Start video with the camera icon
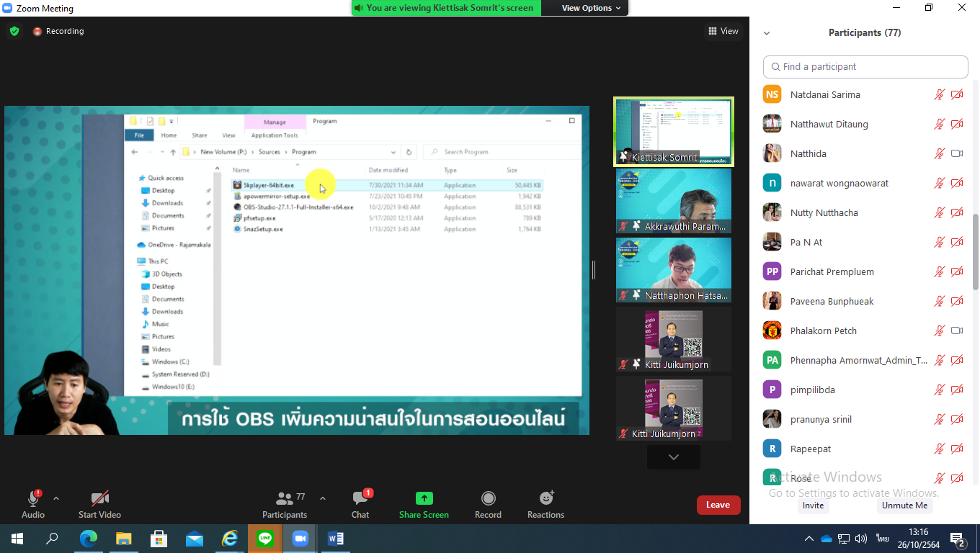The height and width of the screenshot is (553, 980). click(99, 498)
